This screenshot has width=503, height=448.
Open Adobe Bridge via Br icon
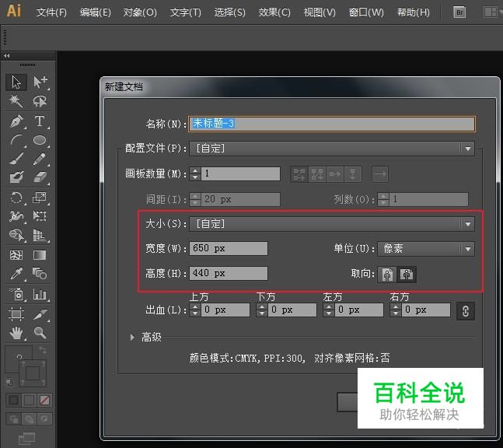click(x=459, y=12)
